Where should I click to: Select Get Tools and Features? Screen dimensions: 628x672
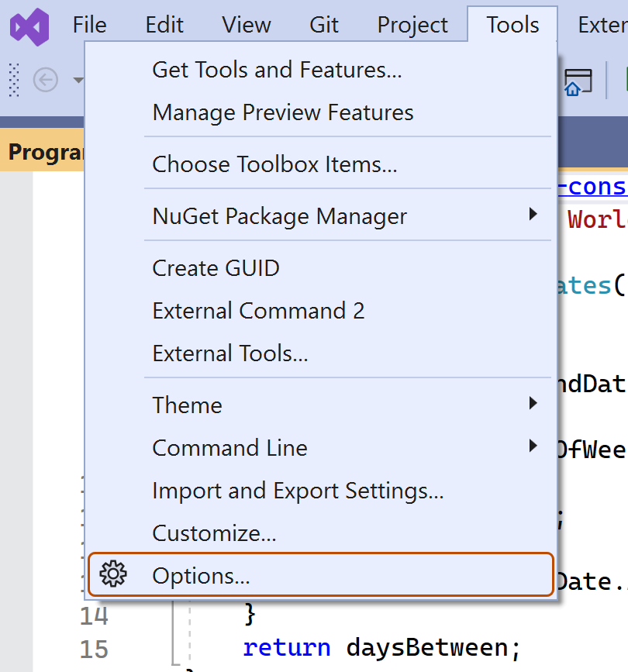click(276, 70)
